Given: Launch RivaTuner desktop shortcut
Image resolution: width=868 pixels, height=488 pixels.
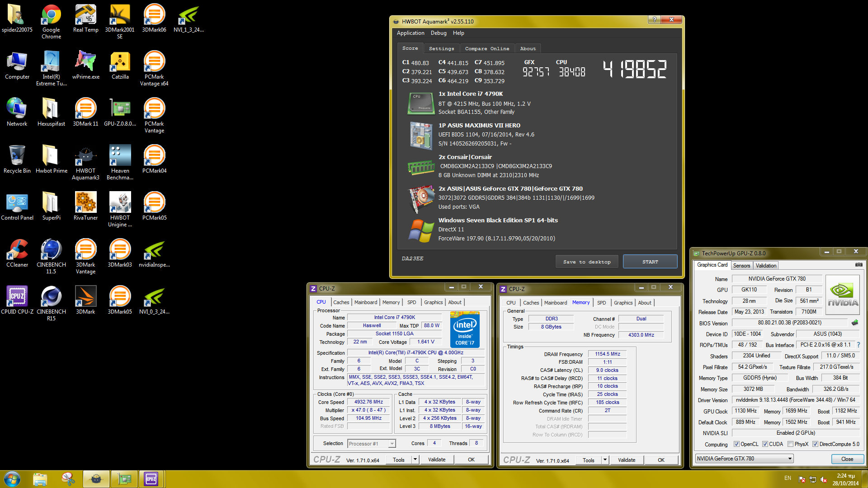Looking at the screenshot, I should [85, 206].
